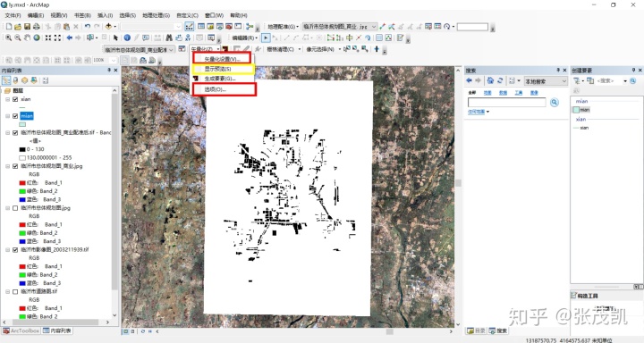This screenshot has width=644, height=343.
Task: Toggle visibility of mian layer
Action: click(15, 116)
